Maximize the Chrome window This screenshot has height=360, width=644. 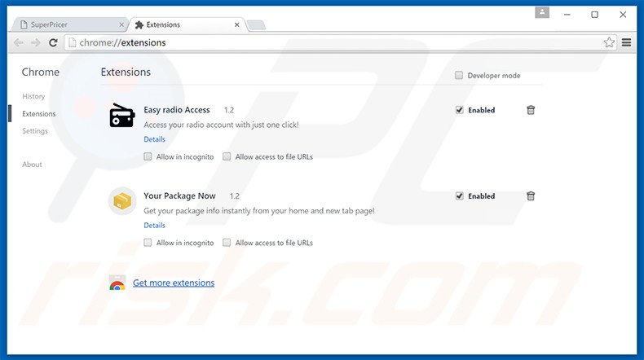[595, 15]
